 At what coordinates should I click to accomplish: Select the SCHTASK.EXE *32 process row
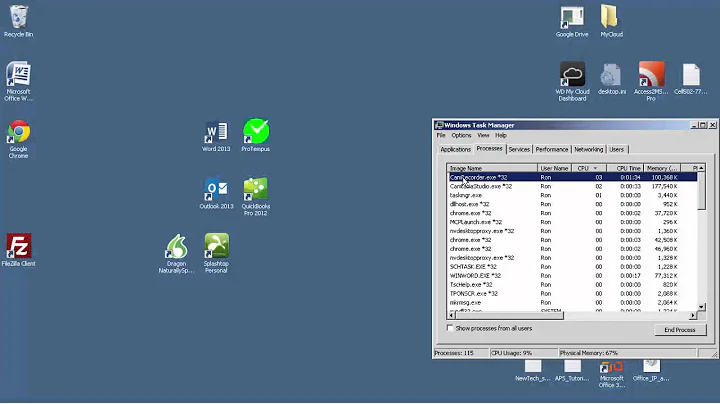tap(572, 267)
